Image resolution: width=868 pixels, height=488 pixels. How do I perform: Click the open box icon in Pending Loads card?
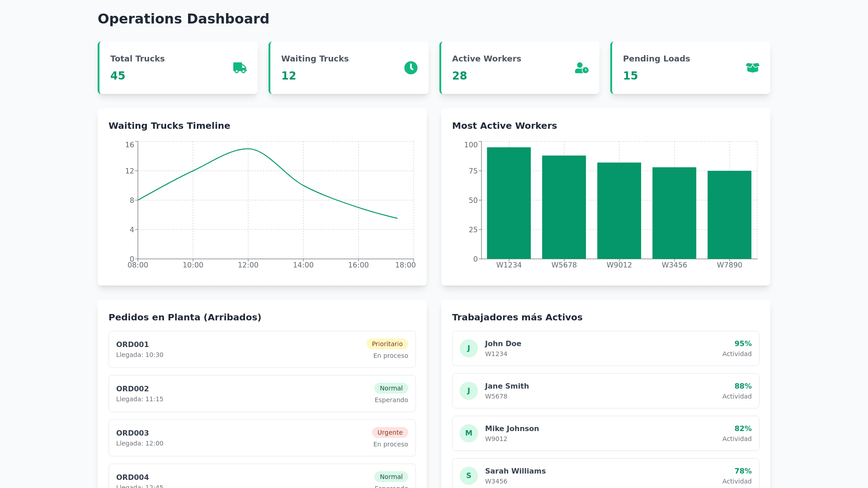click(752, 68)
